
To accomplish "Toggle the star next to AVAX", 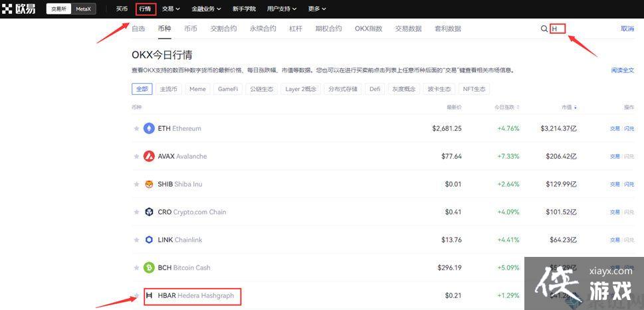I will click(x=137, y=157).
